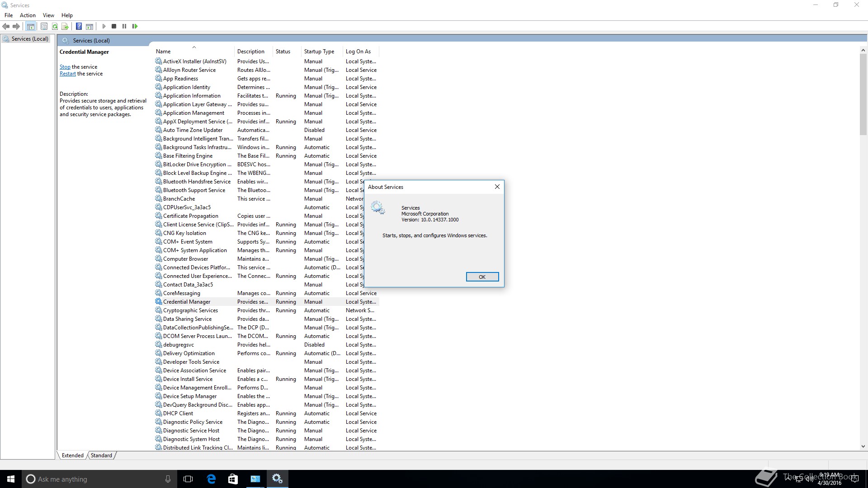Screen dimensions: 868x488
Task: Click the Pause Service toolbar icon
Action: (x=124, y=26)
